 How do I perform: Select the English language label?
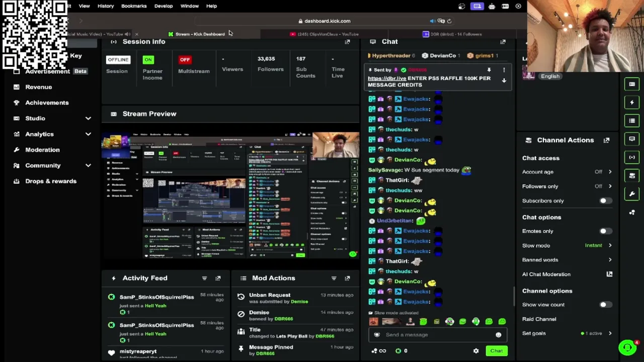(550, 76)
